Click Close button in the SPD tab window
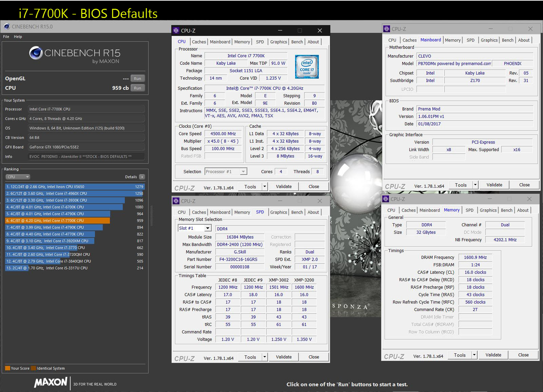The image size is (543, 392). pyautogui.click(x=314, y=357)
